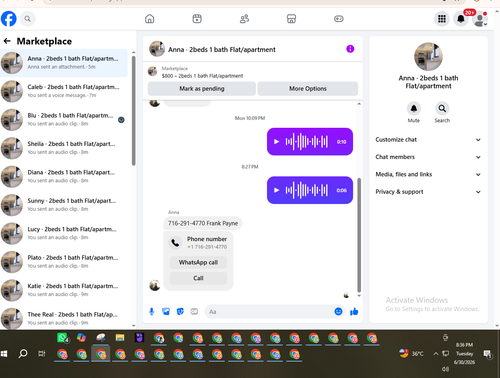Open Windows Start menu
500x378 pixels.
(4, 354)
